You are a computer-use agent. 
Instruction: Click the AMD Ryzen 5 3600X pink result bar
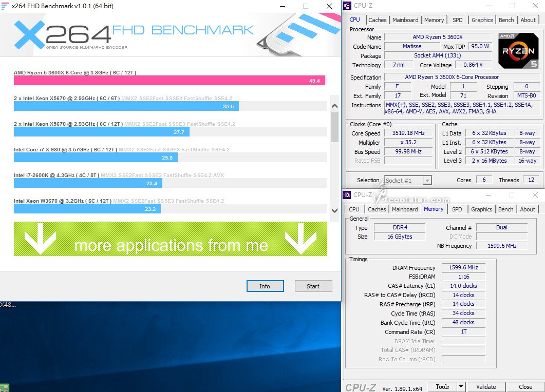[x=170, y=81]
